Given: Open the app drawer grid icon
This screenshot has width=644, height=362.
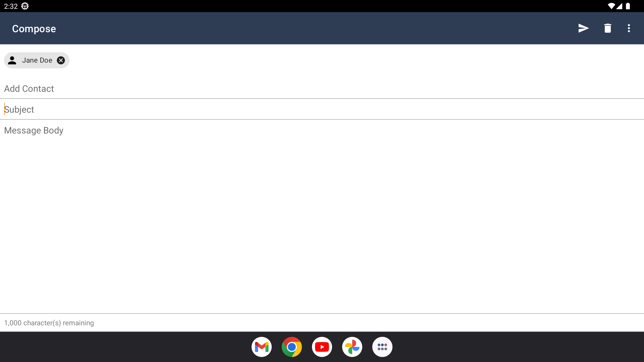Looking at the screenshot, I should pyautogui.click(x=382, y=347).
